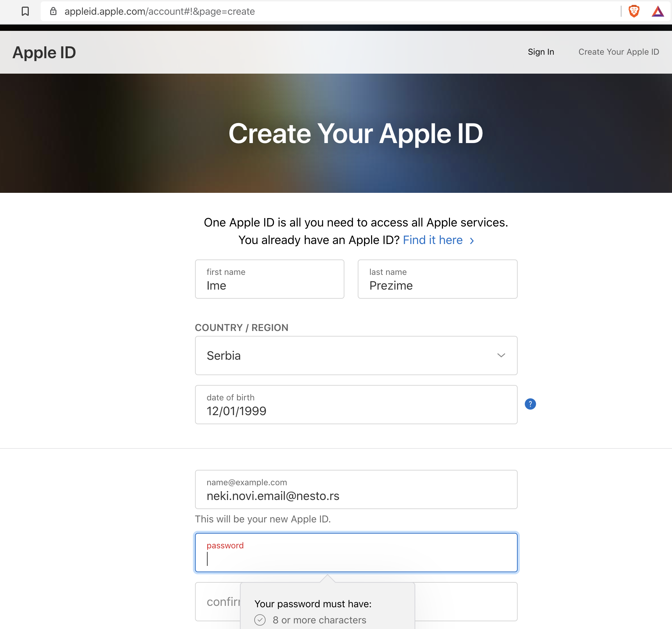Open the Brave Shields lion icon
This screenshot has height=629, width=672.
click(x=634, y=11)
